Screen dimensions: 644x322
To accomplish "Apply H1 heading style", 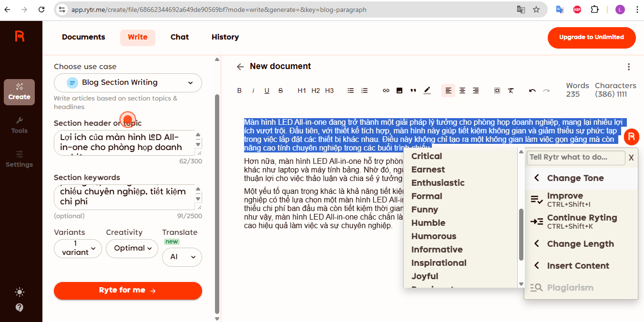I will (x=302, y=91).
